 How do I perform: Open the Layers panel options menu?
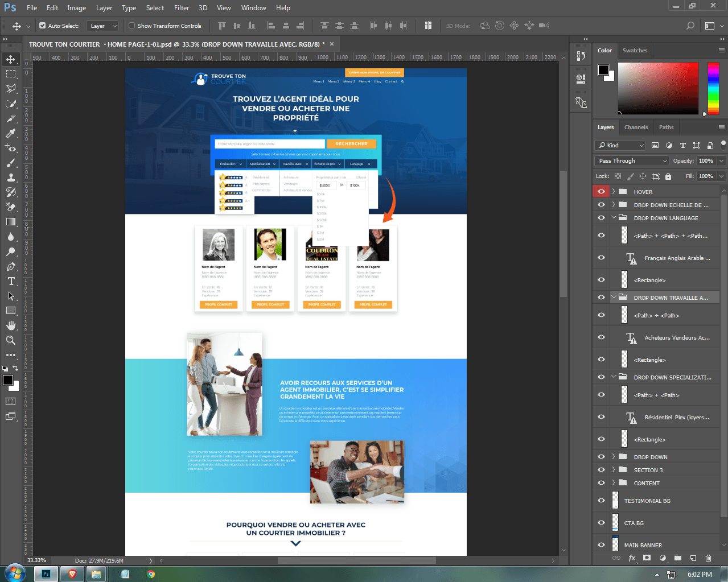[722, 127]
